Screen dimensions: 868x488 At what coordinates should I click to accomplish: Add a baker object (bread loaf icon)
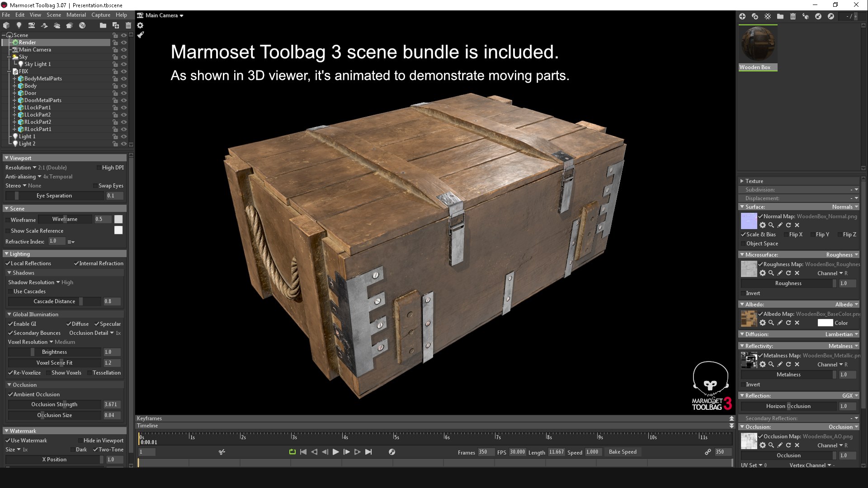coord(70,25)
